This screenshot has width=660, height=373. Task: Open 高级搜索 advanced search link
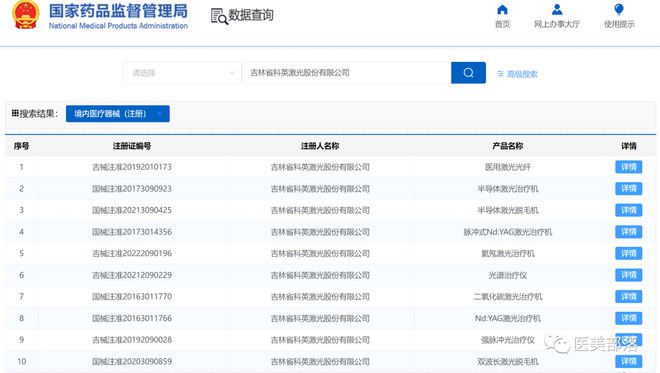[x=517, y=74]
